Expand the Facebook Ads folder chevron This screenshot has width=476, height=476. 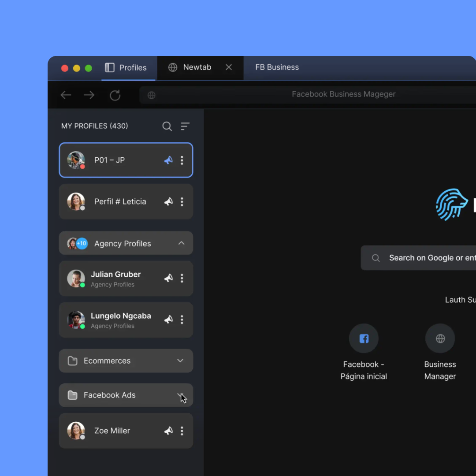(x=180, y=395)
